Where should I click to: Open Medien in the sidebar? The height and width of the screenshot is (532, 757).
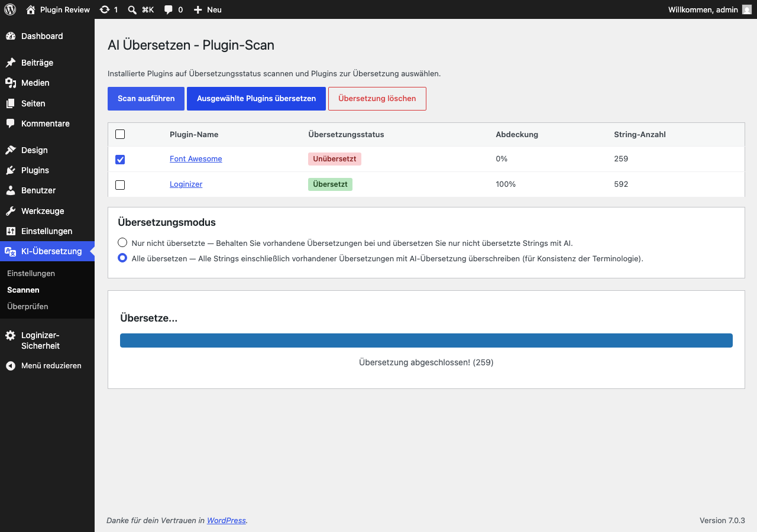click(47, 83)
